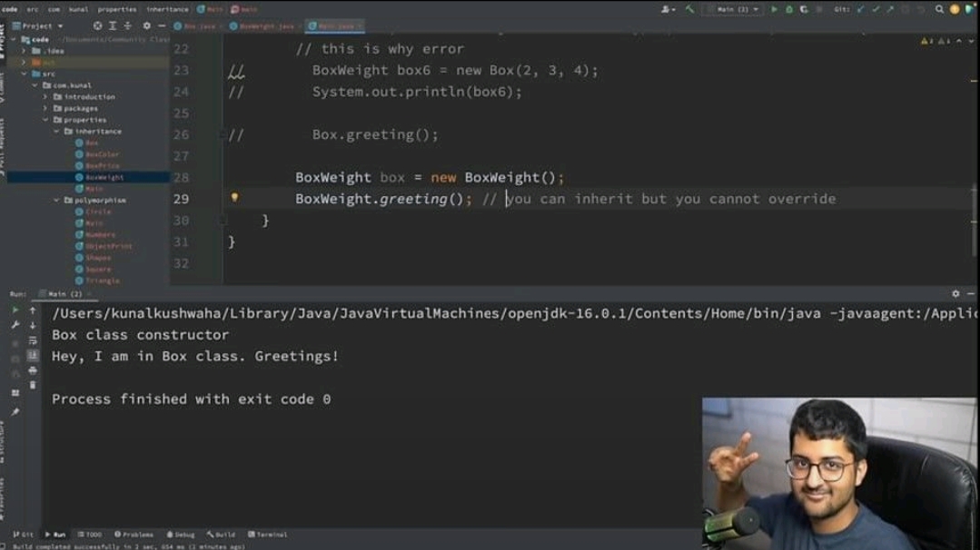This screenshot has width=980, height=550.
Task: Click the intention lightbulb on line 29
Action: click(233, 198)
